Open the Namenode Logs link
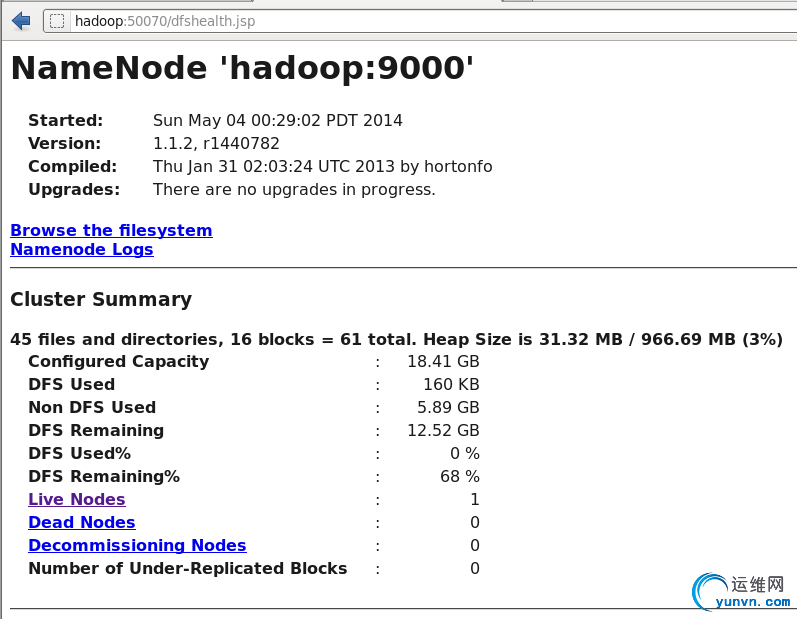 [82, 249]
